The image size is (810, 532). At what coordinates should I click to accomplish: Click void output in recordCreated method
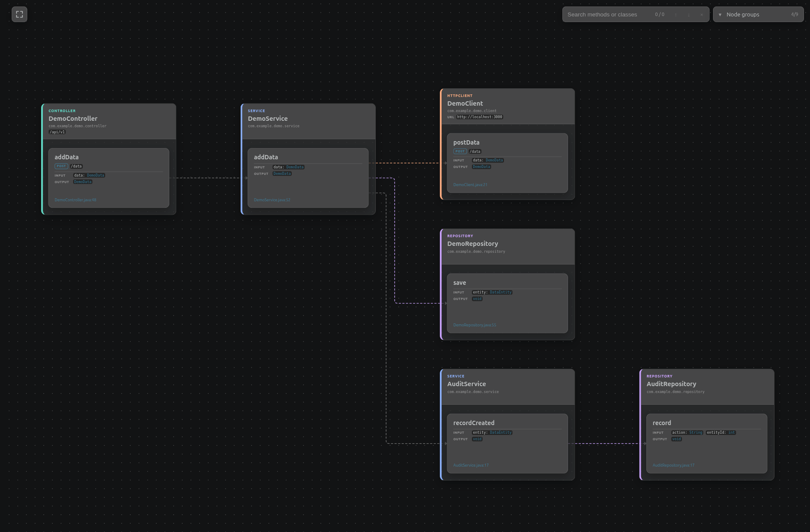[x=477, y=439]
